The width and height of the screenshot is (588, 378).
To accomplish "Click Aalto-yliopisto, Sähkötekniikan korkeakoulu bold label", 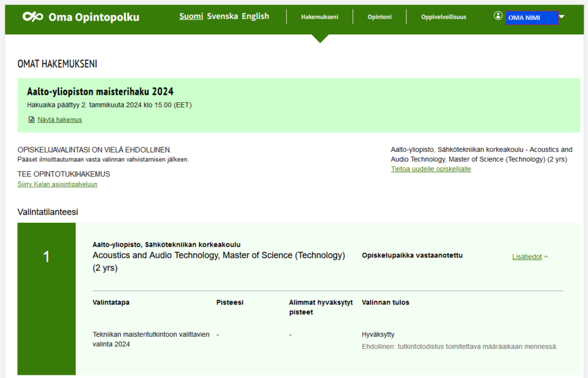I will tap(167, 245).
